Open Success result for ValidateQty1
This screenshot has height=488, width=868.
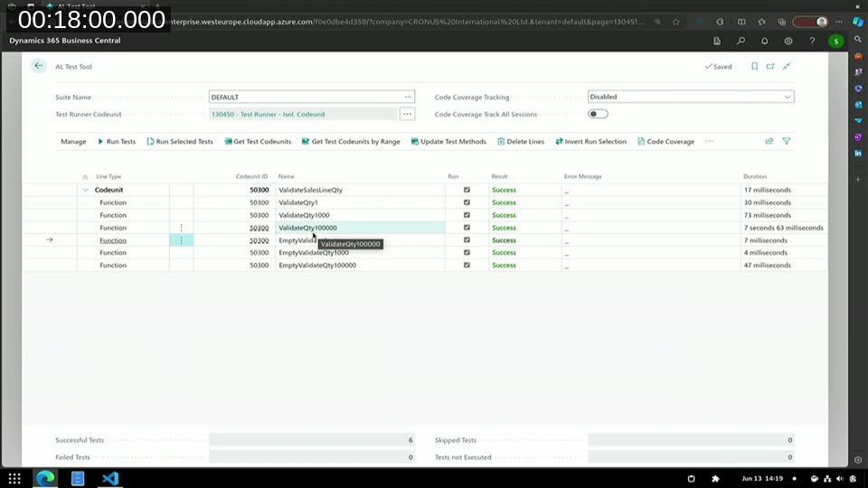click(504, 202)
